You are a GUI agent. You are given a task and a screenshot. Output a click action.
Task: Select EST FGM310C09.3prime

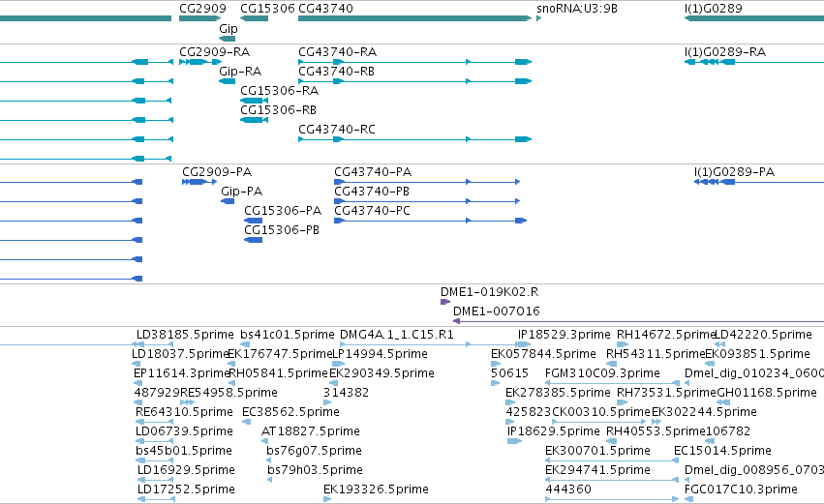pyautogui.click(x=602, y=373)
